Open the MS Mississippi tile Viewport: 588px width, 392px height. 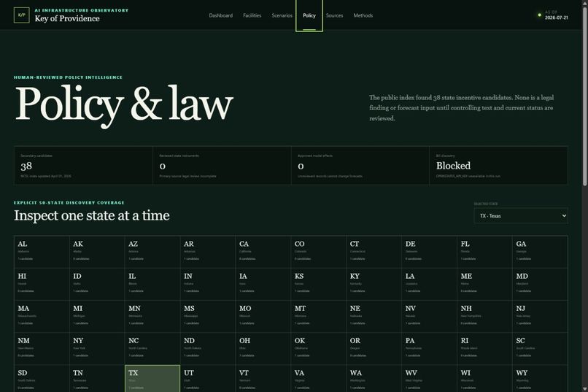208,316
